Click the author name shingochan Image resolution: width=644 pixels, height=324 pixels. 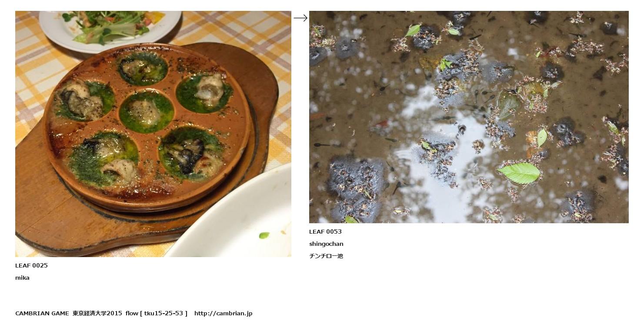(326, 244)
